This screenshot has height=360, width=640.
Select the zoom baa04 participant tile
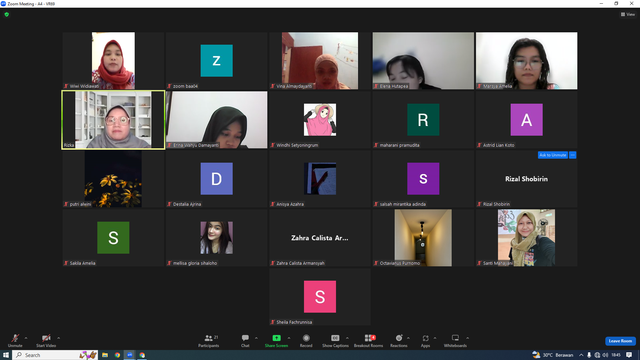point(217,60)
